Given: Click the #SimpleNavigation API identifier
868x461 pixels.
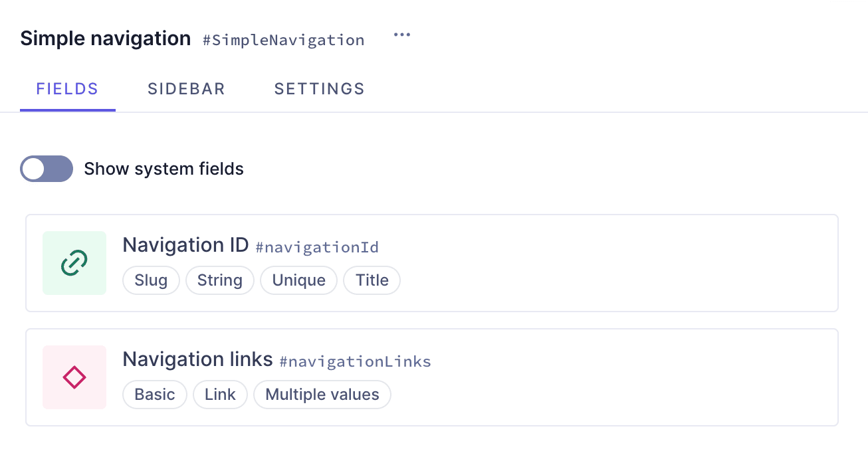Looking at the screenshot, I should coord(283,41).
